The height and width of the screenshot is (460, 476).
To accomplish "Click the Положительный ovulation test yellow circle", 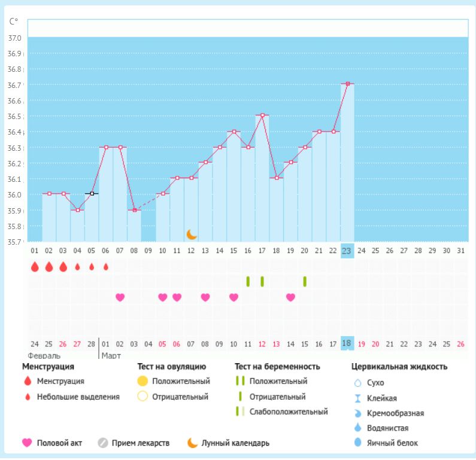I will pos(143,381).
